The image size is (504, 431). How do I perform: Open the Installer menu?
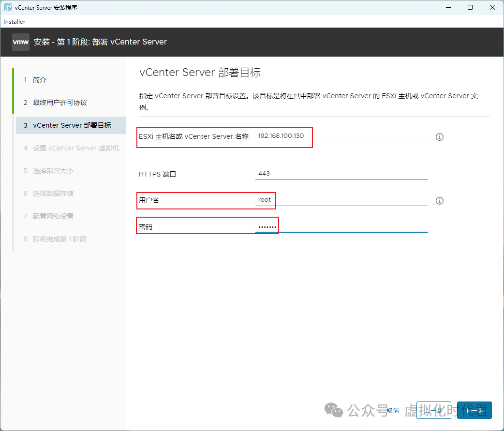point(15,22)
